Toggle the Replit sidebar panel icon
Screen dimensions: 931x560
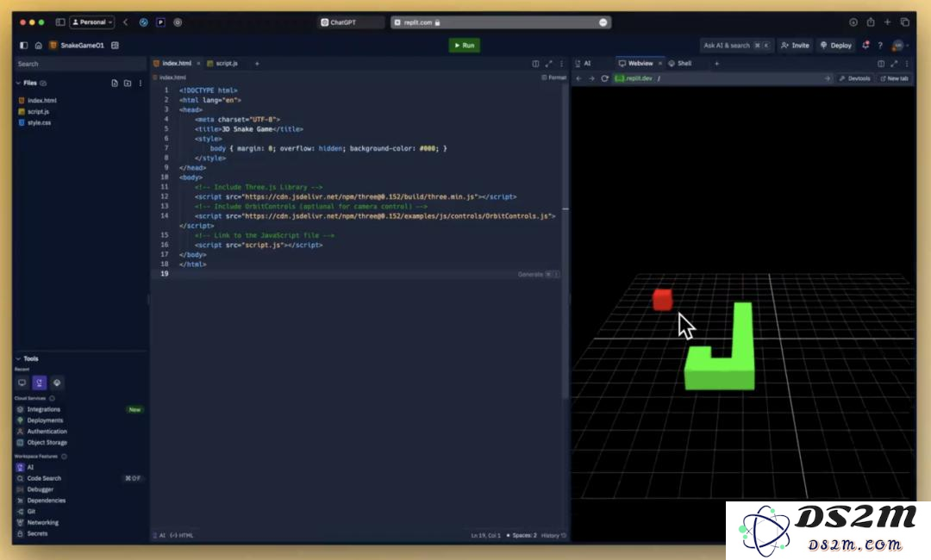pyautogui.click(x=24, y=45)
